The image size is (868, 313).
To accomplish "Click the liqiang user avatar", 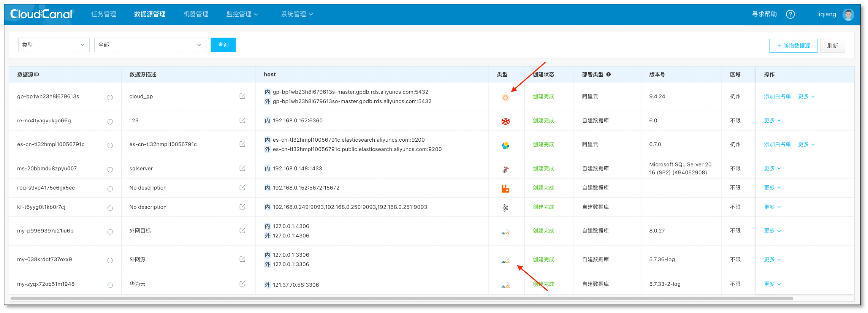I will tap(848, 14).
